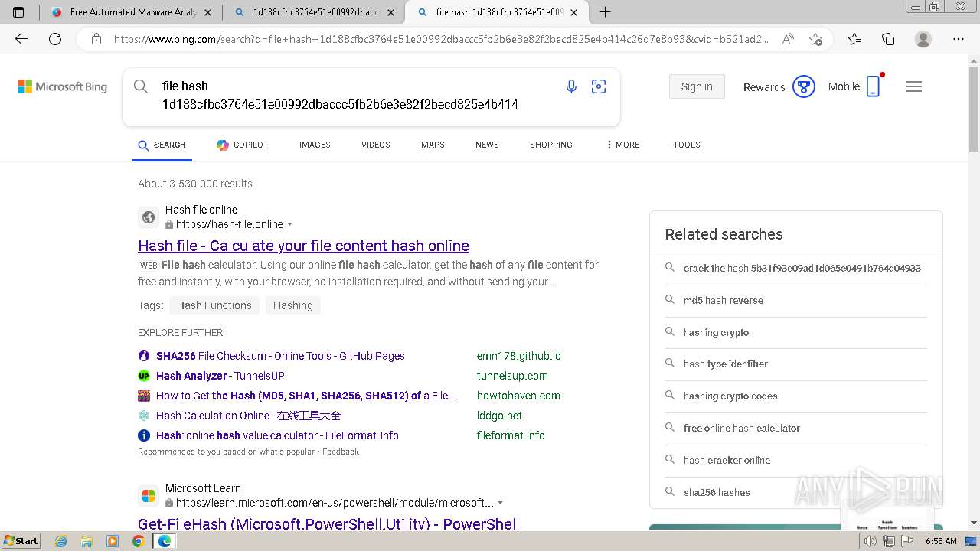Add this page to favorites star
This screenshot has height=551, width=980.
coord(815,39)
